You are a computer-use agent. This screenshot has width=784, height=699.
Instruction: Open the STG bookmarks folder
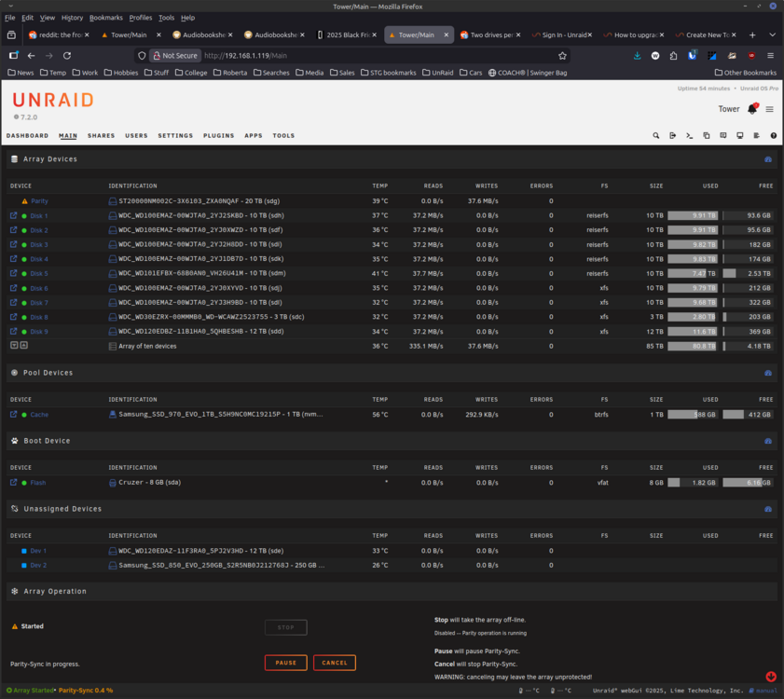click(389, 73)
